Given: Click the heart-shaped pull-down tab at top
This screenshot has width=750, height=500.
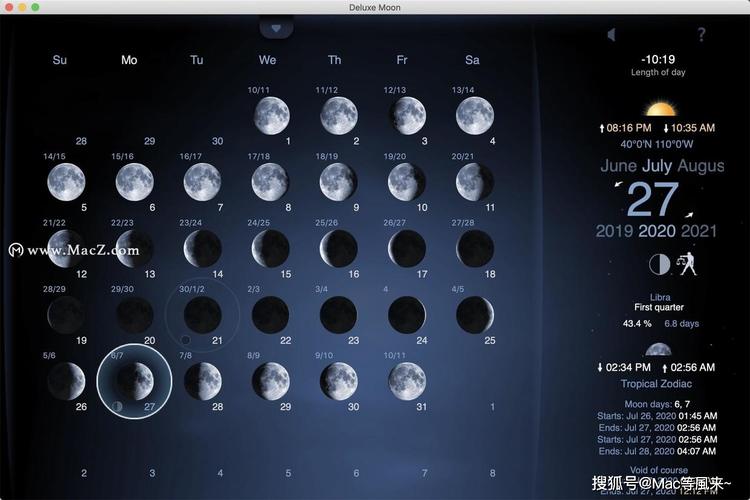Looking at the screenshot, I should point(276,29).
